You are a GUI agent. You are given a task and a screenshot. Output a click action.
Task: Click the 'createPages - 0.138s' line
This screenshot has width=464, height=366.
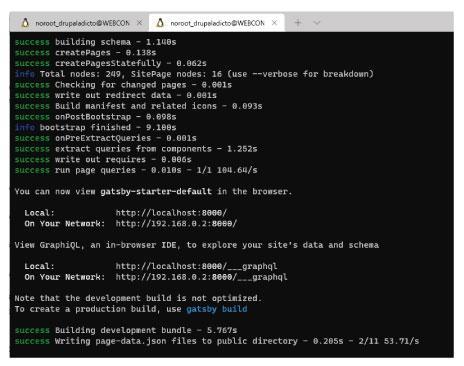[85, 53]
